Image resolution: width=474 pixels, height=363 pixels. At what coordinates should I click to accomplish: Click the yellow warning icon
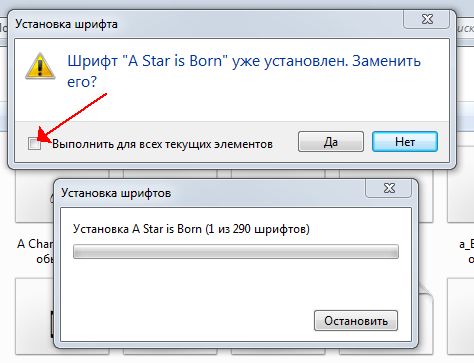pos(40,66)
